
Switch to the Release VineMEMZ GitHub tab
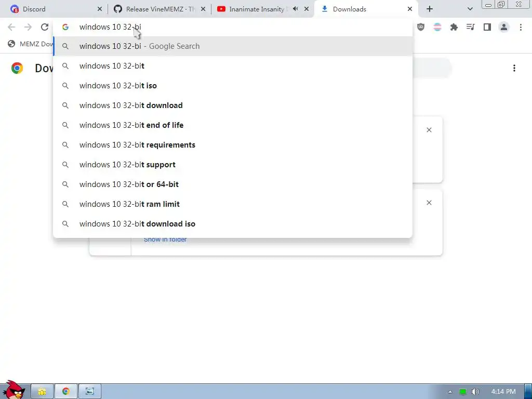pos(159,9)
